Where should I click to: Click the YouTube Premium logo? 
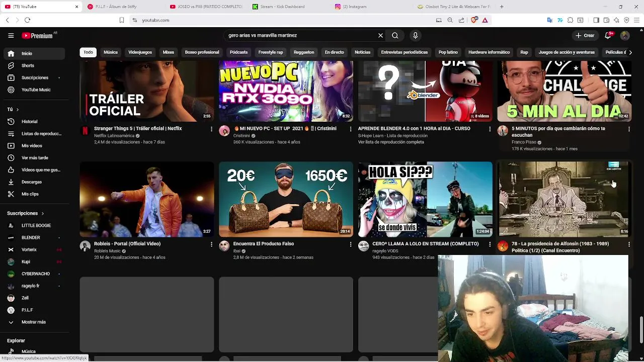click(x=37, y=36)
